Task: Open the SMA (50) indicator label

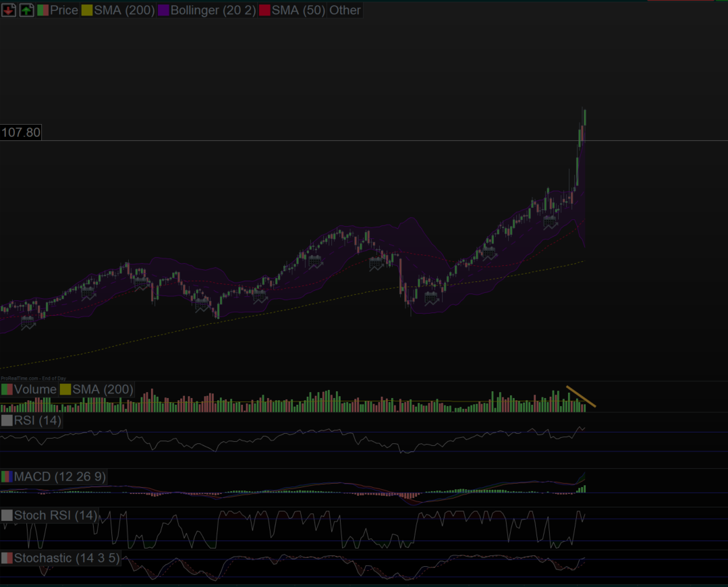Action: [299, 10]
